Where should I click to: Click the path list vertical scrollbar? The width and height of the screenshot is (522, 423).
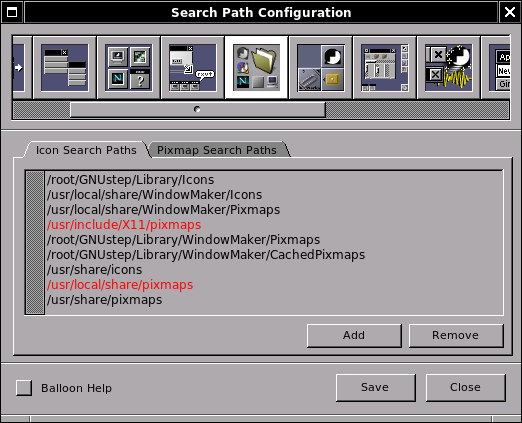point(35,242)
